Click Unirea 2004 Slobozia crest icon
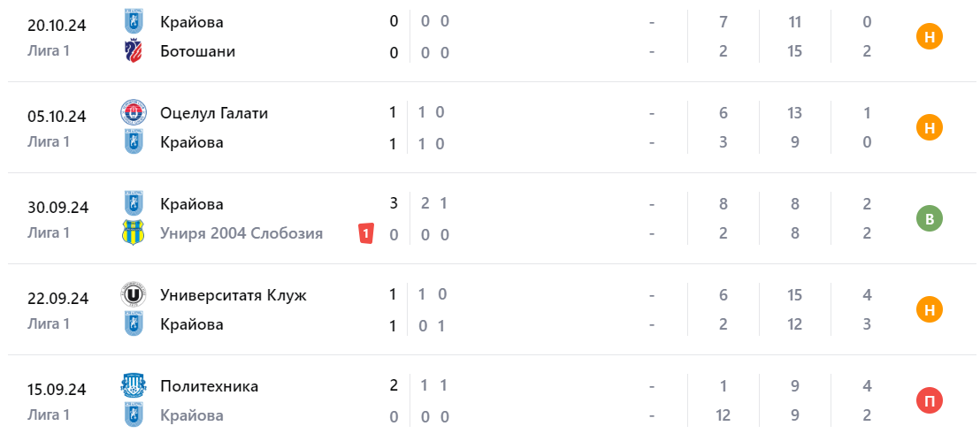The height and width of the screenshot is (441, 980). pyautogui.click(x=134, y=233)
